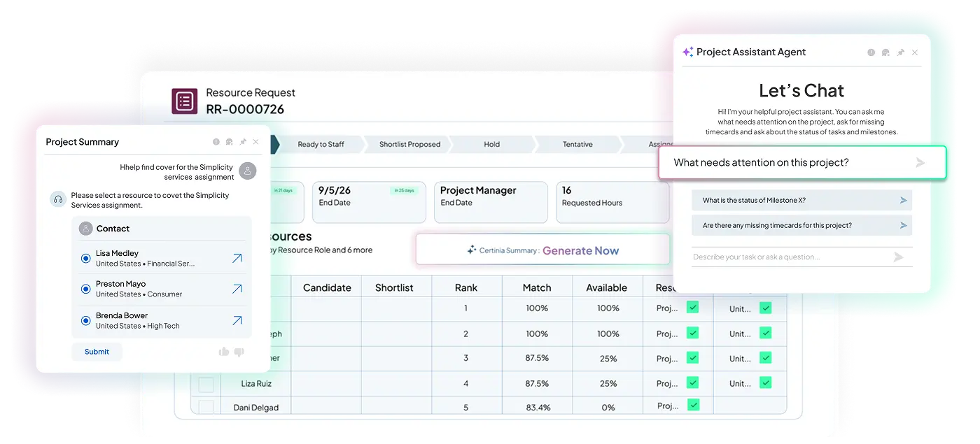Give thumbs up in Project Summary
This screenshot has width=980, height=444.
click(x=224, y=352)
